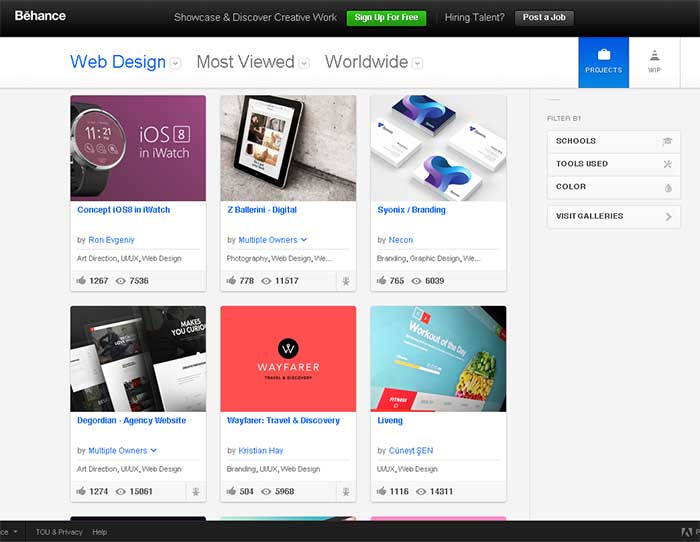Viewport: 700px width, 542px height.
Task: Expand Multiple Owners on Degordian card
Action: [122, 451]
